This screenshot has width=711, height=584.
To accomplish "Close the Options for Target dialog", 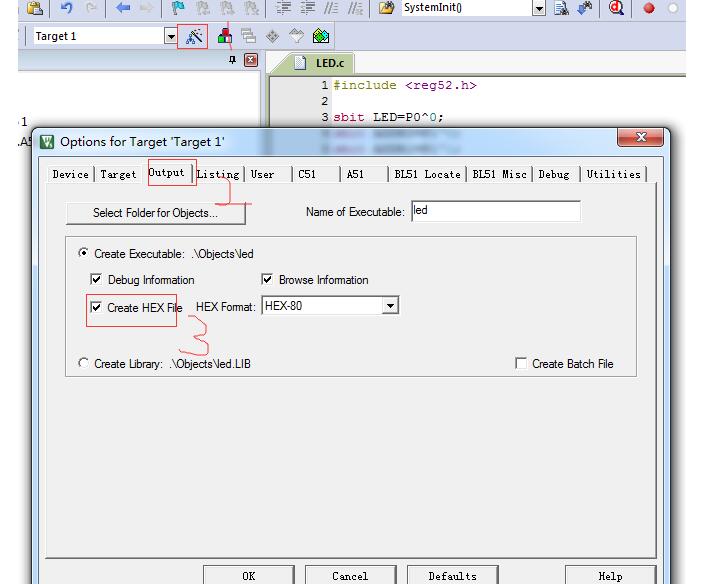I will pyautogui.click(x=641, y=137).
